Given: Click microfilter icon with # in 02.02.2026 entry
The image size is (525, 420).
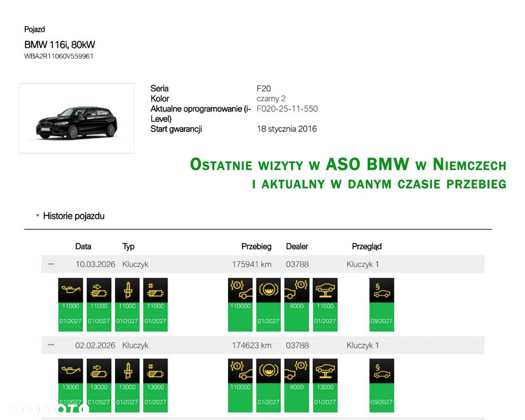Looking at the screenshot, I should pyautogui.click(x=155, y=371).
